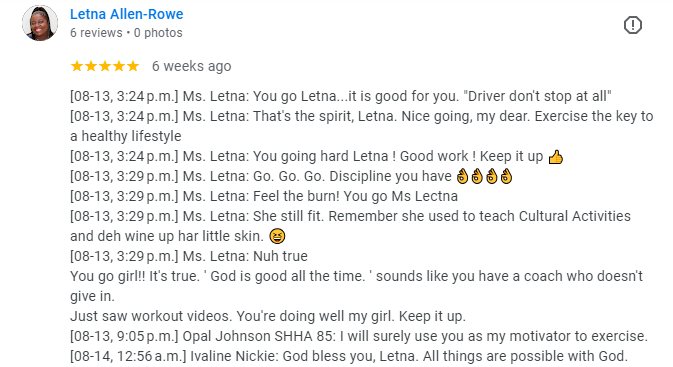Click the 'Feel the burn! You go Ms Lectna' line
Screen dimensions: 673x367
(x=264, y=196)
